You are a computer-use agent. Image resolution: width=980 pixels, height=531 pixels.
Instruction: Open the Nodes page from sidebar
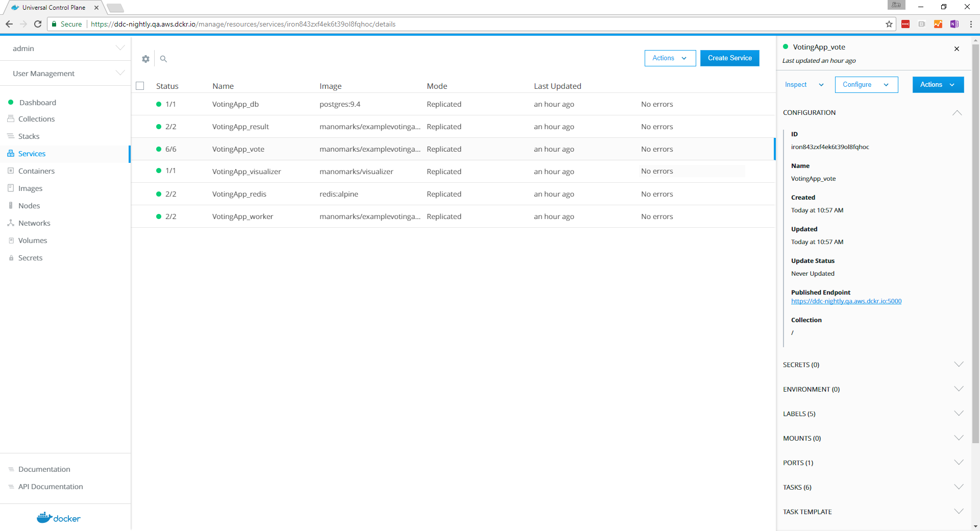pos(29,206)
